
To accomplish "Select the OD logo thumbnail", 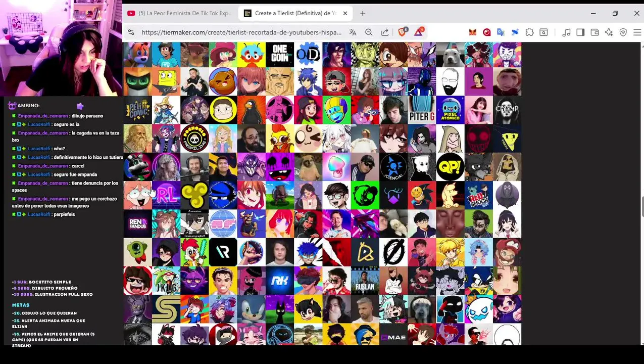I will coord(308,54).
